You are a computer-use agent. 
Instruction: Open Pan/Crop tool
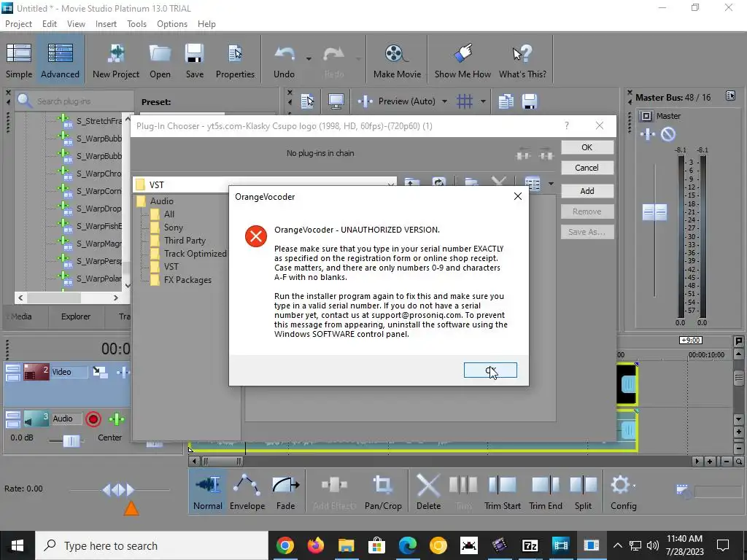[383, 491]
